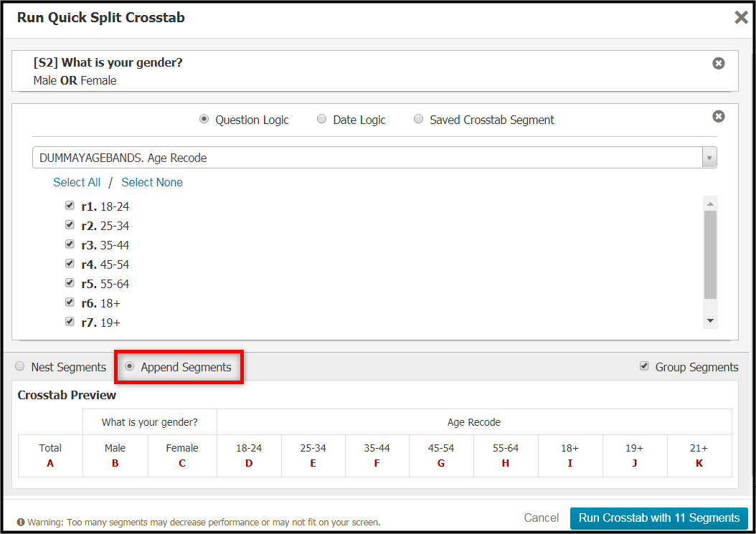Viewport: 756px width, 534px height.
Task: Click the Select All link
Action: click(77, 182)
